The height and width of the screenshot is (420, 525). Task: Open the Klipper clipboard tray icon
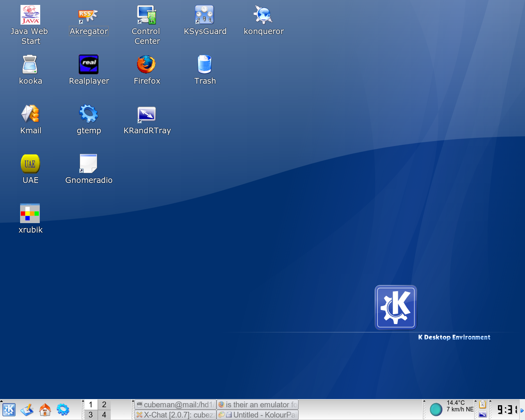(483, 404)
